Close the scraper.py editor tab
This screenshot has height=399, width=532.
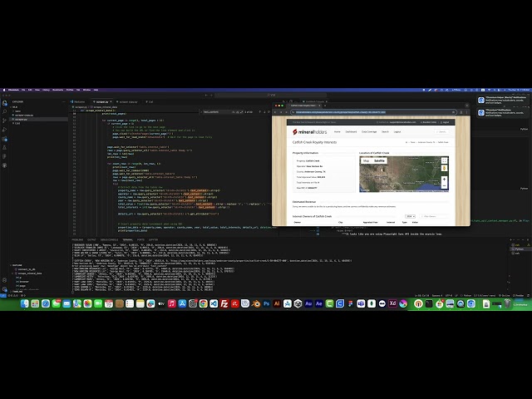(111, 101)
